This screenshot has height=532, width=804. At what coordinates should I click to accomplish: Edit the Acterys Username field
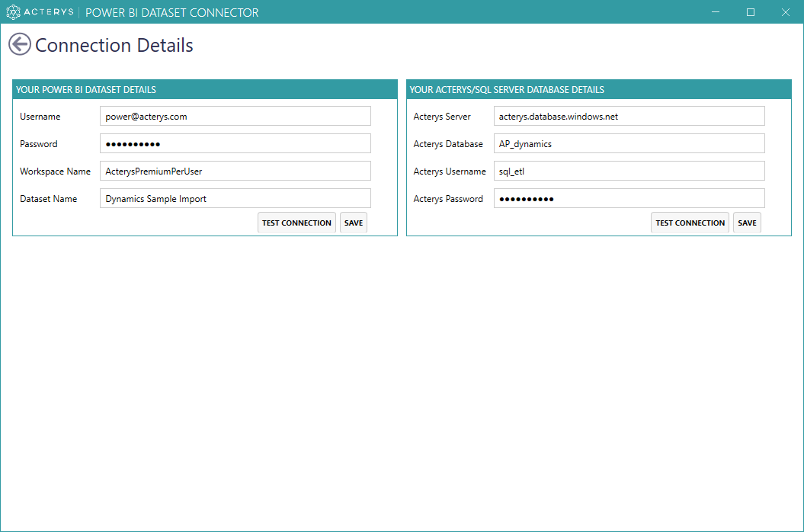pos(629,171)
